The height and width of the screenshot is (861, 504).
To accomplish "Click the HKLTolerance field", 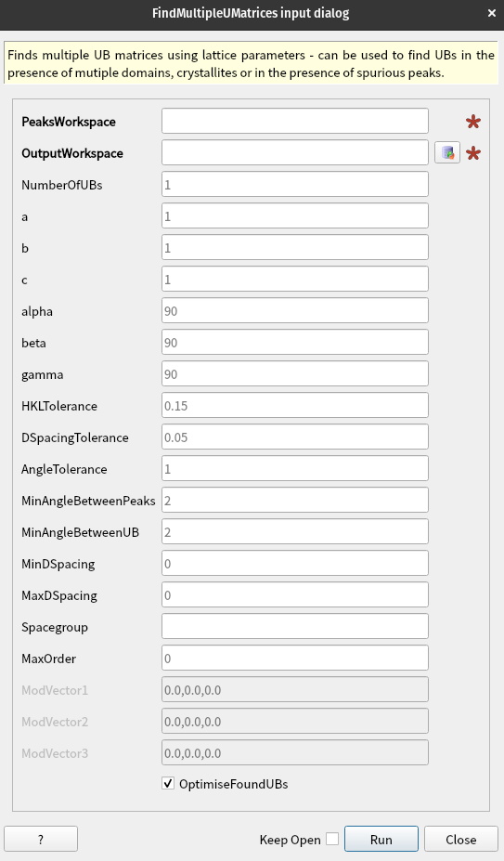I will 295,405.
